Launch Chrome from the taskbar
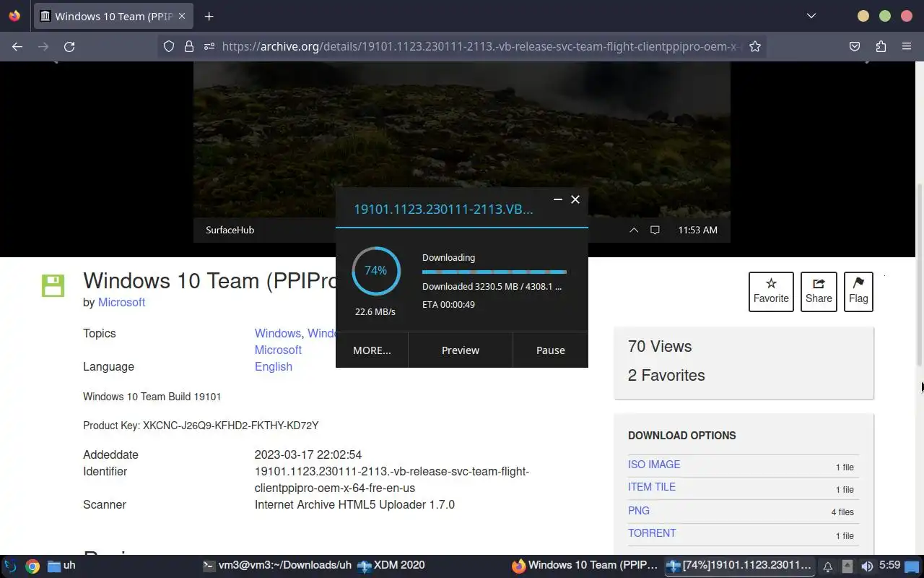924x578 pixels. click(32, 566)
